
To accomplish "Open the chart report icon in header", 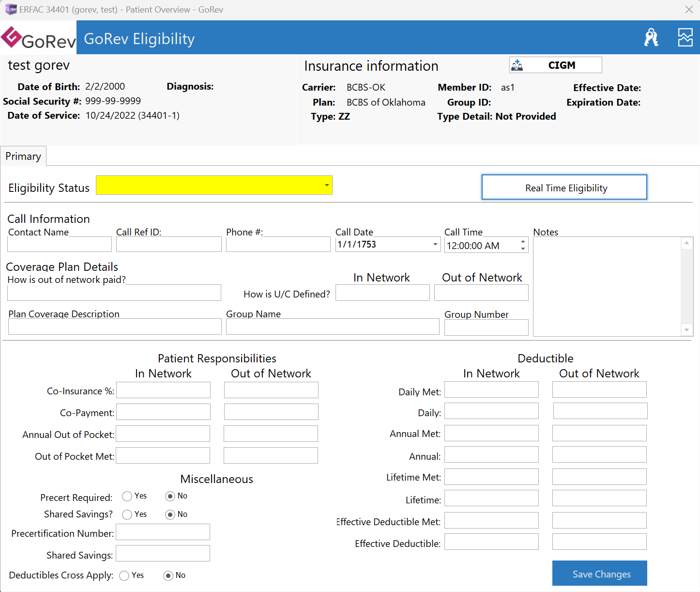I will [x=685, y=37].
